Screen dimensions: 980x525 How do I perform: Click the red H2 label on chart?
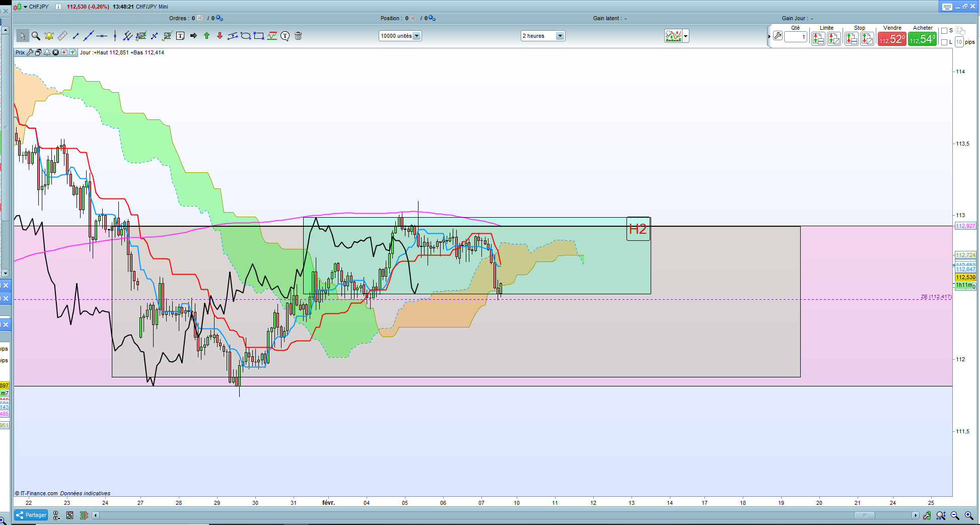coord(638,229)
